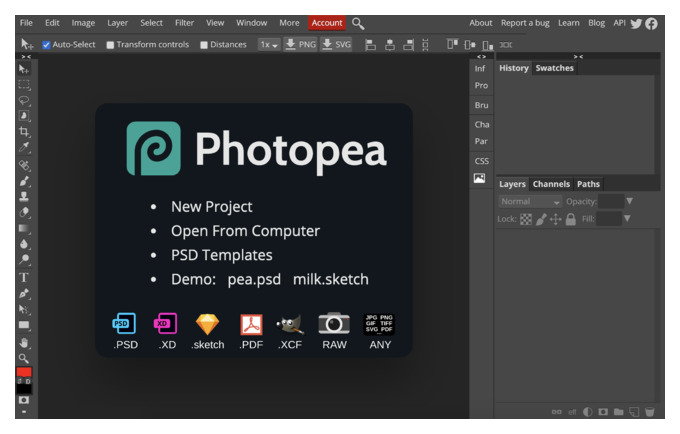Screen dimensions: 680x434
Task: Click the Opacity value field
Action: 611,201
